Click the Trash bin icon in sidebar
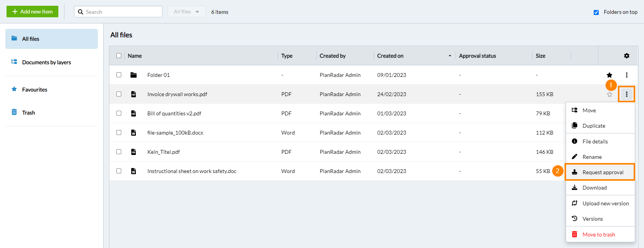Image resolution: width=644 pixels, height=248 pixels. point(14,112)
